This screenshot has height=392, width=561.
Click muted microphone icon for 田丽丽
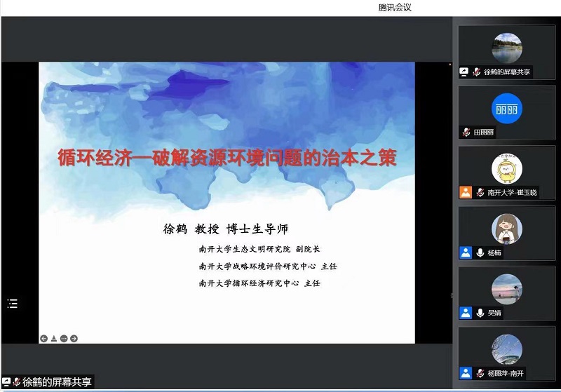pos(466,132)
